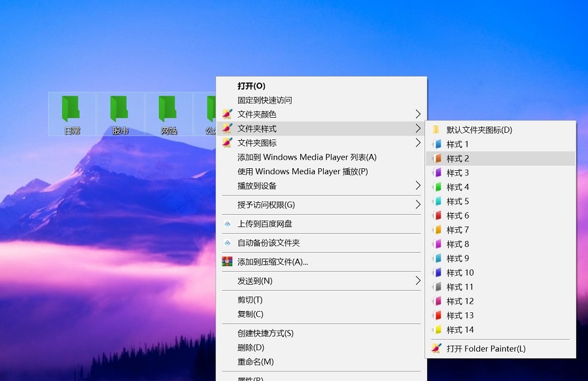Click the brush icon beside 打开 Folder Painter(L)
This screenshot has height=381, width=588.
[x=436, y=348]
